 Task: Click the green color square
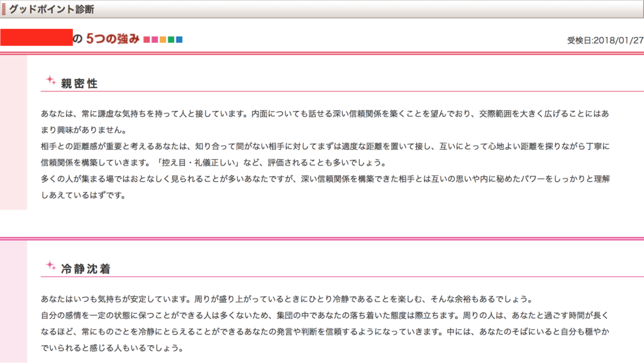[171, 40]
